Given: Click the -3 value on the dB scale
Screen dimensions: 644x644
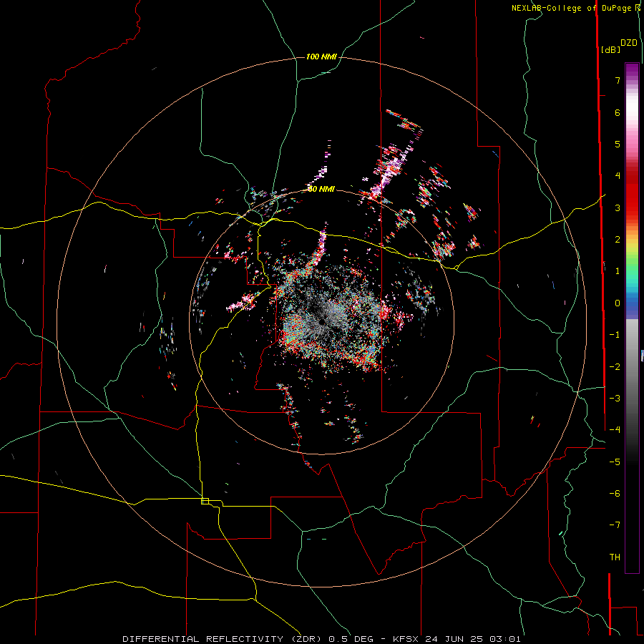Looking at the screenshot, I should (x=615, y=399).
